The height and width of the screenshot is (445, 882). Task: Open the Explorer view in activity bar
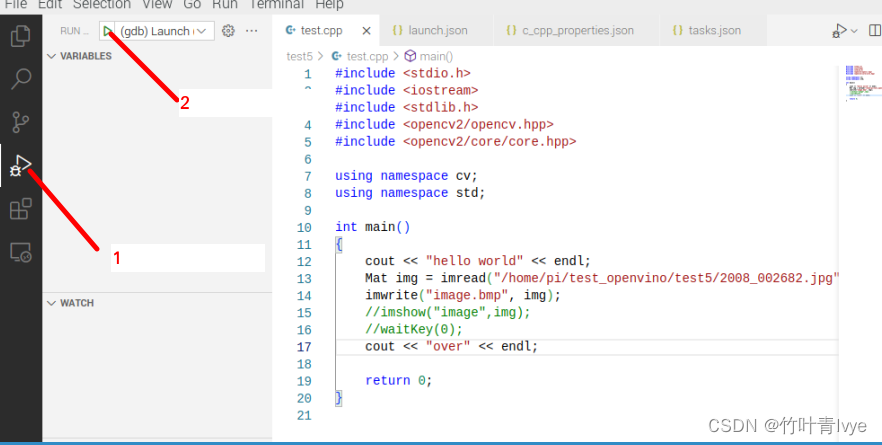[21, 35]
